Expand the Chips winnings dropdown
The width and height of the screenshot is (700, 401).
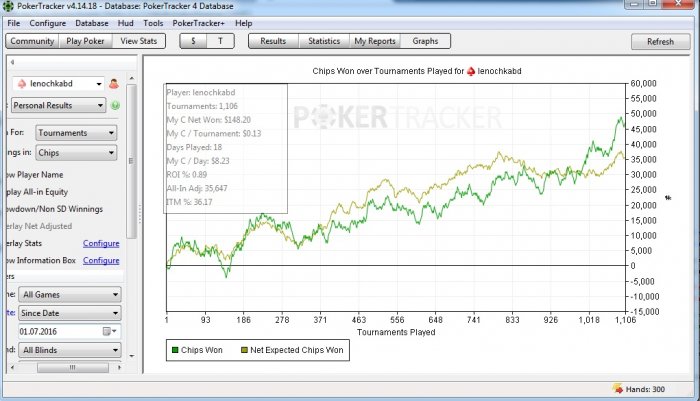tap(76, 153)
